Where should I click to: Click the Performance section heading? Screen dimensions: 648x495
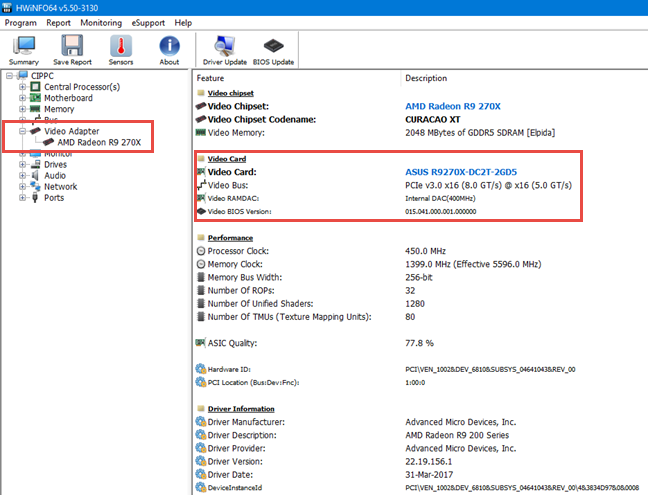tap(230, 238)
